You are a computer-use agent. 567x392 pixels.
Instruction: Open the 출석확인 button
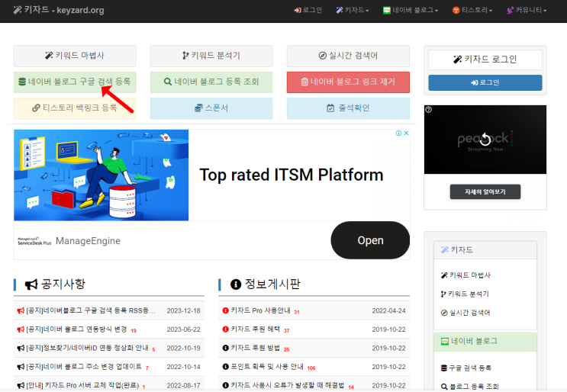pos(348,108)
